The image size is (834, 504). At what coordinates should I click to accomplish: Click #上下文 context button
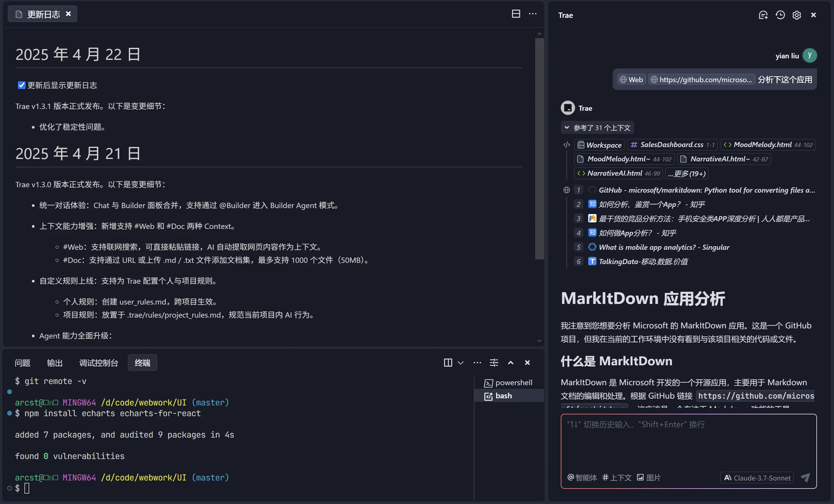coord(617,477)
